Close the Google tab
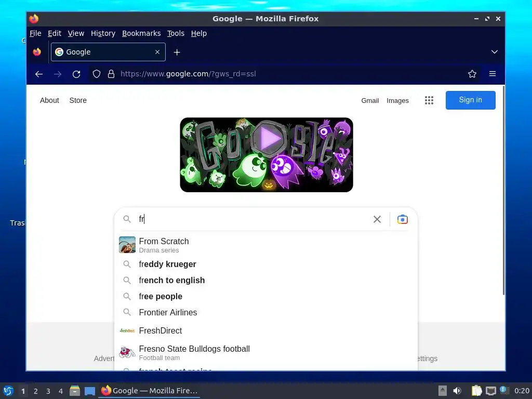Image resolution: width=532 pixels, height=399 pixels. click(157, 52)
